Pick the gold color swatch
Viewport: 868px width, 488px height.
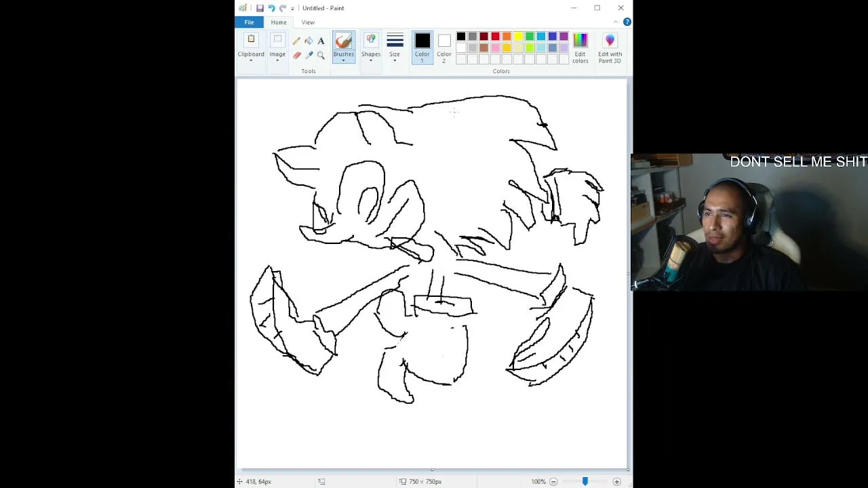pyautogui.click(x=507, y=48)
